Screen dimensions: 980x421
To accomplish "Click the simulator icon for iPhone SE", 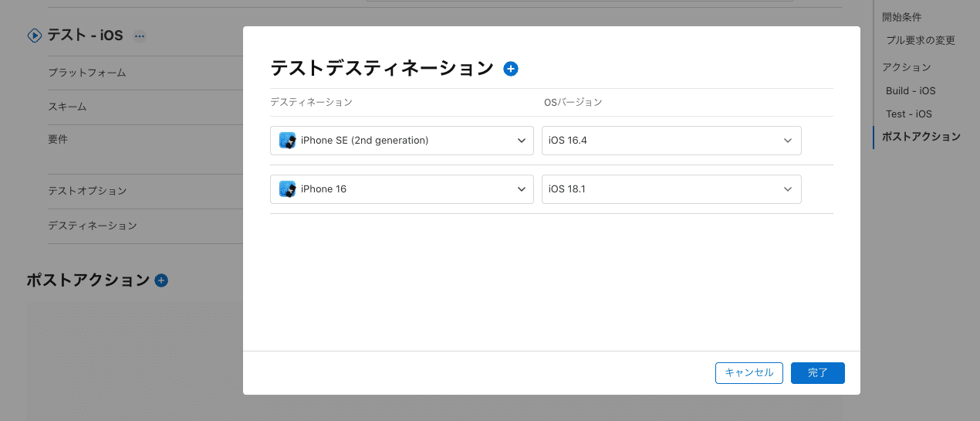I will (x=288, y=141).
